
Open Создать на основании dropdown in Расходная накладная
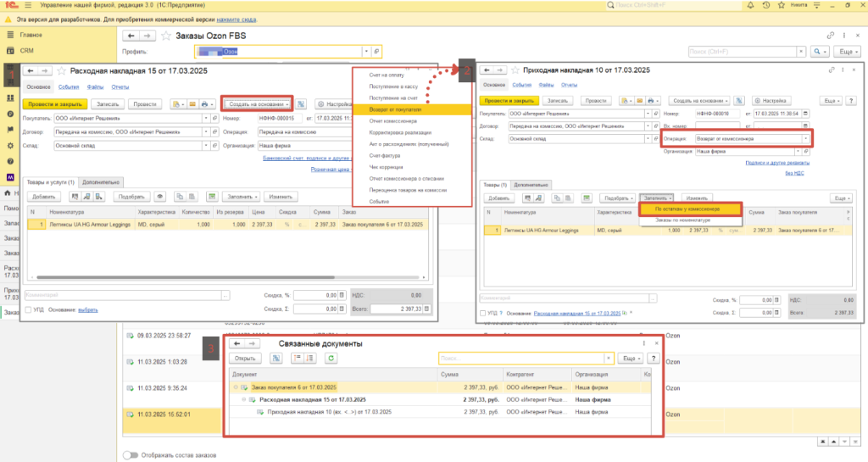[258, 104]
